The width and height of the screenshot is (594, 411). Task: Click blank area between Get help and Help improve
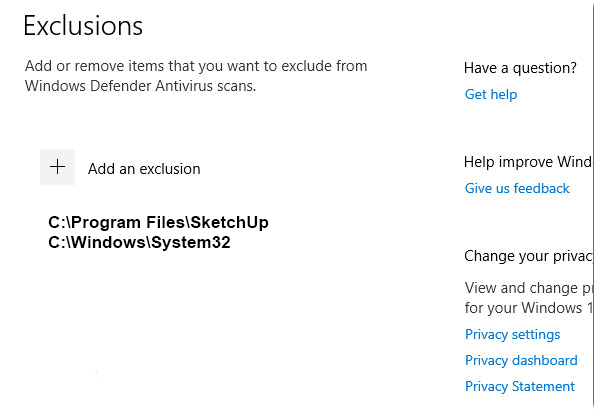[527, 127]
